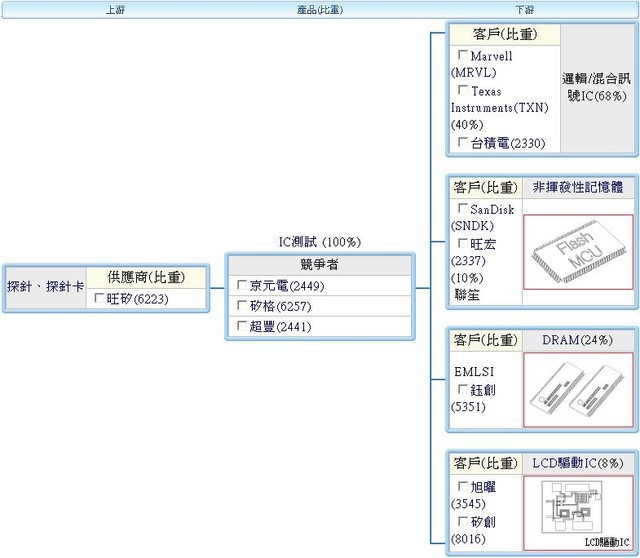
Task: Click the 供應商(比重) header
Action: click(146, 277)
